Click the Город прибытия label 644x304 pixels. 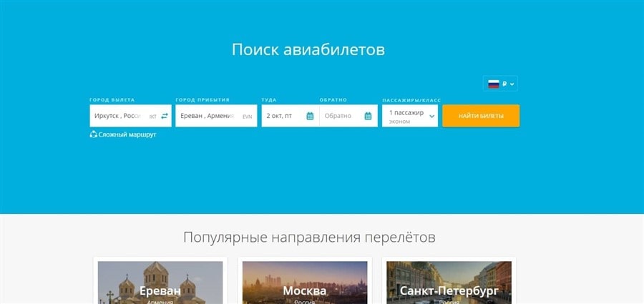pyautogui.click(x=203, y=100)
